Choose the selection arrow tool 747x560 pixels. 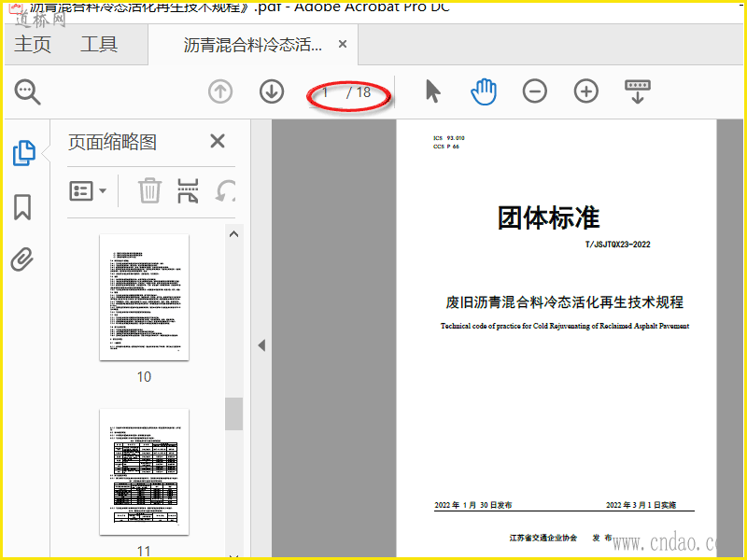(x=432, y=91)
